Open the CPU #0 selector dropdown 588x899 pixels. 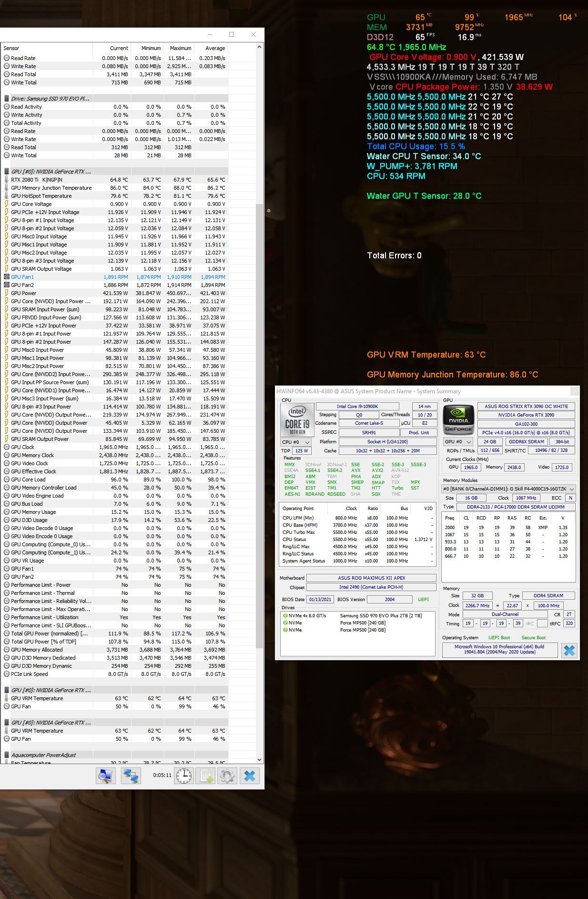295,442
